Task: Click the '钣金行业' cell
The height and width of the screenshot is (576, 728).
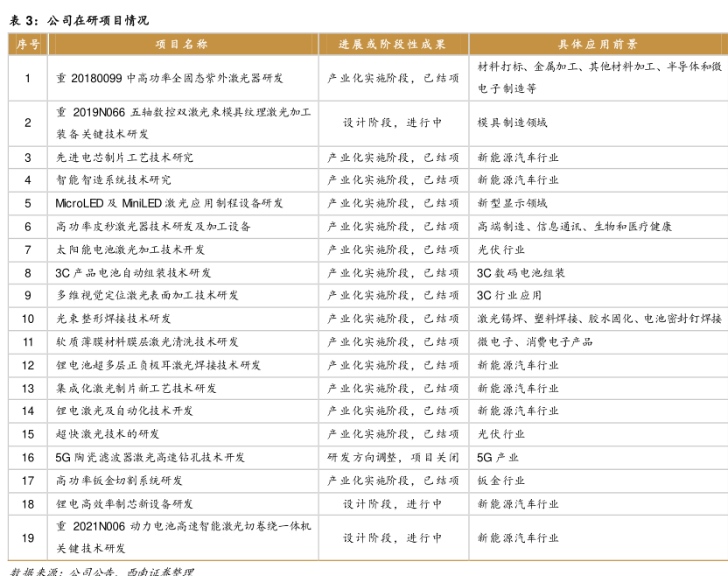Action: (501, 481)
